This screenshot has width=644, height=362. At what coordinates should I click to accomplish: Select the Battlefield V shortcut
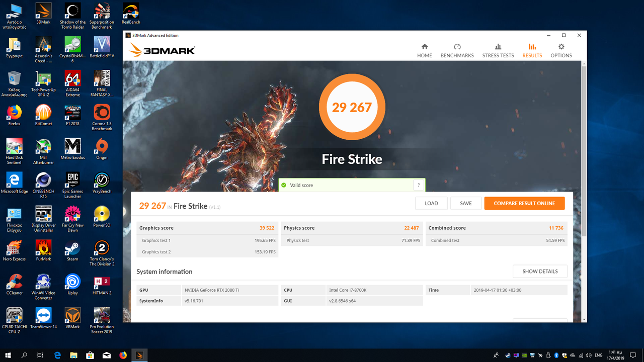tap(102, 48)
